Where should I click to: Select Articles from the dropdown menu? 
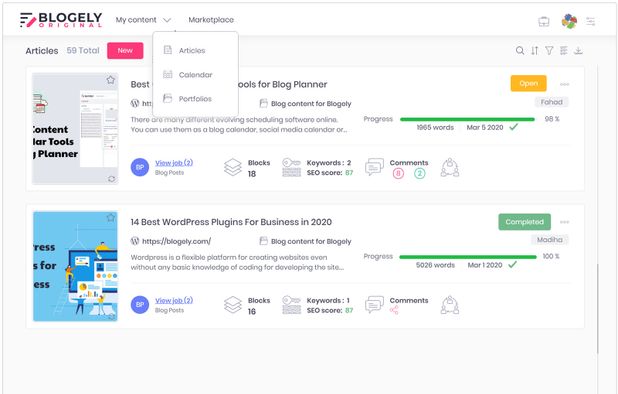[192, 50]
